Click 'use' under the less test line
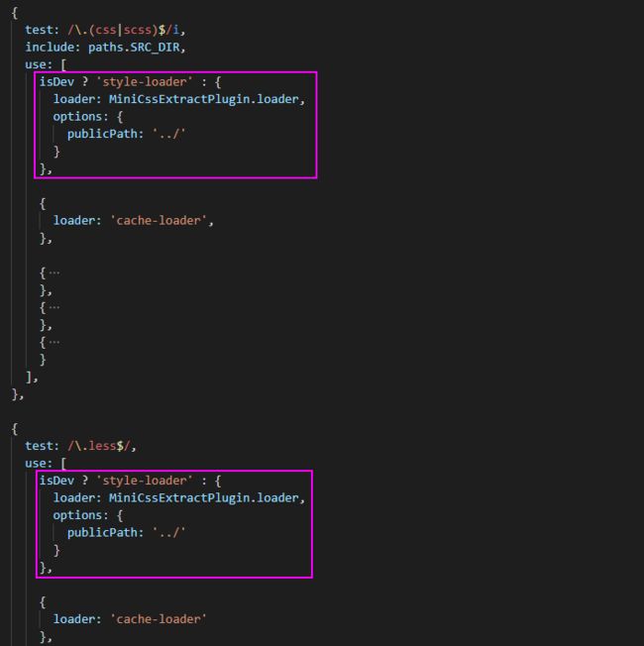Screen dimensions: 644x646 36,463
